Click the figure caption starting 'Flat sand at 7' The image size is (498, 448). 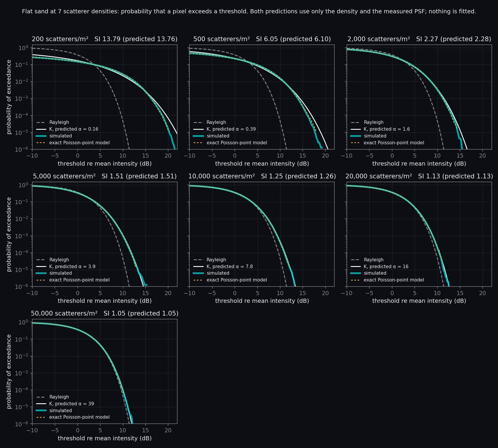pyautogui.click(x=249, y=12)
